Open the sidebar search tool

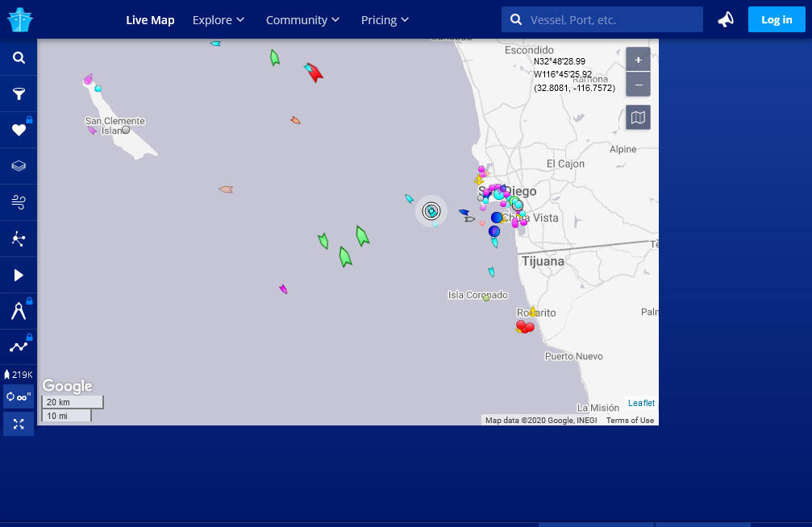pos(19,57)
